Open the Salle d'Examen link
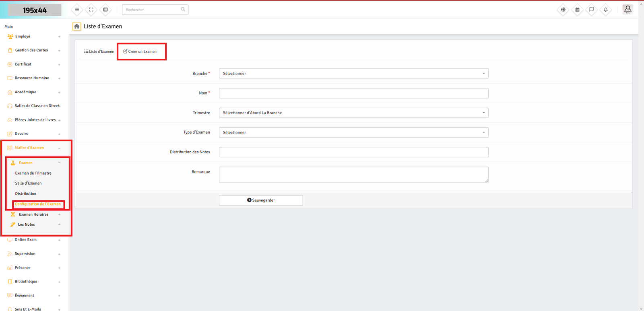Screen dimensions: 644x311 click(x=28, y=183)
